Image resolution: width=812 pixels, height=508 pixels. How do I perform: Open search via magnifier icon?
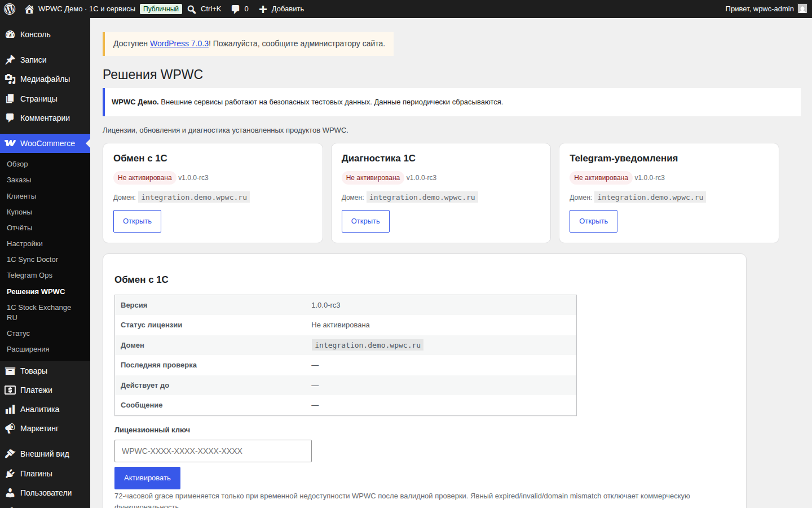[192, 9]
